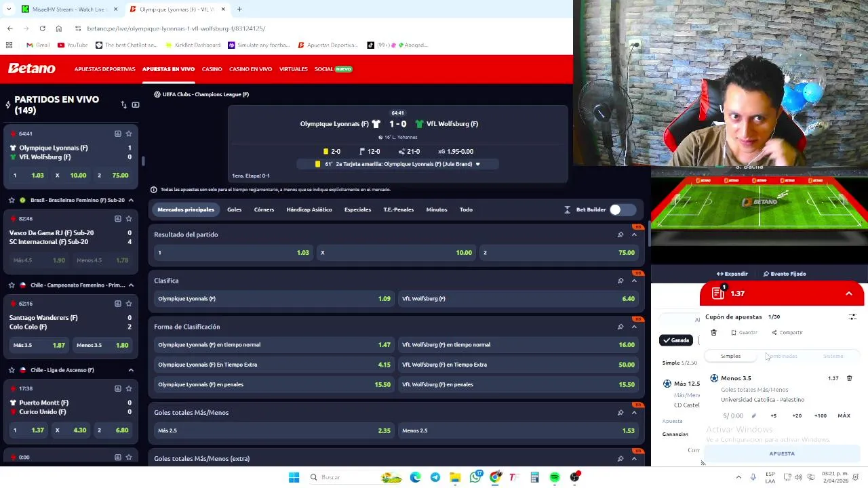868x488 pixels.
Task: Open stats icon on Olympique Lyonnais sidebar card
Action: click(118, 134)
